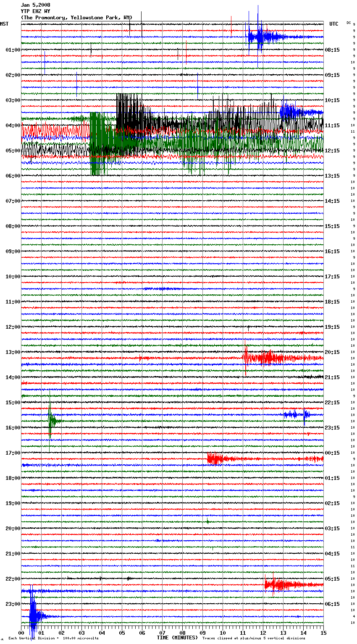Click the minute '08' bottom axis label

click(182, 633)
